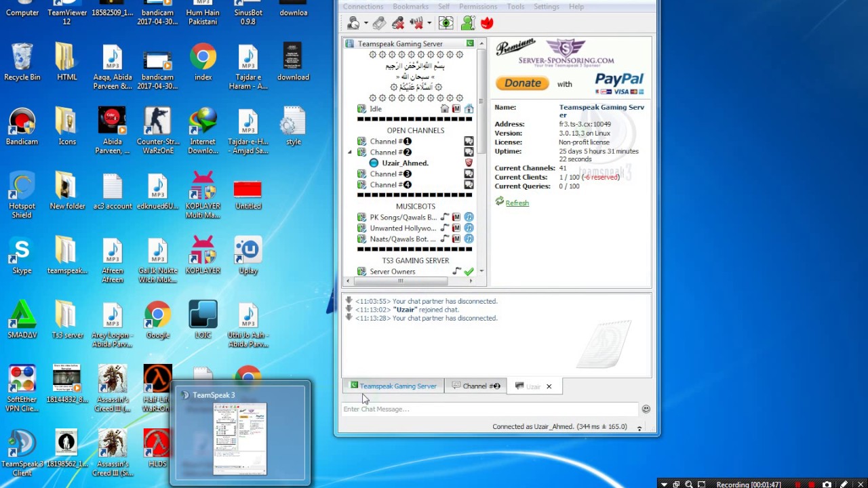Toggle subscribe to all channels eye icon
The width and height of the screenshot is (868, 488).
446,23
